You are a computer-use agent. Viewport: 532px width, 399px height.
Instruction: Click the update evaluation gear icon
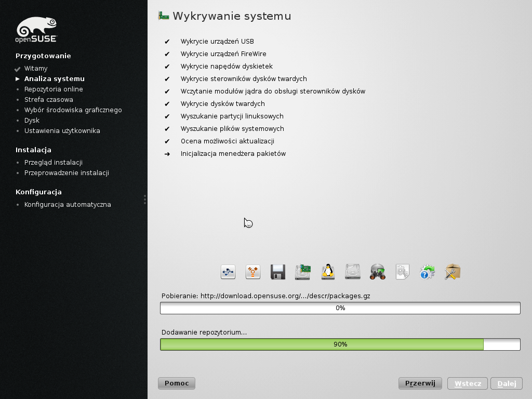pyautogui.click(x=427, y=272)
